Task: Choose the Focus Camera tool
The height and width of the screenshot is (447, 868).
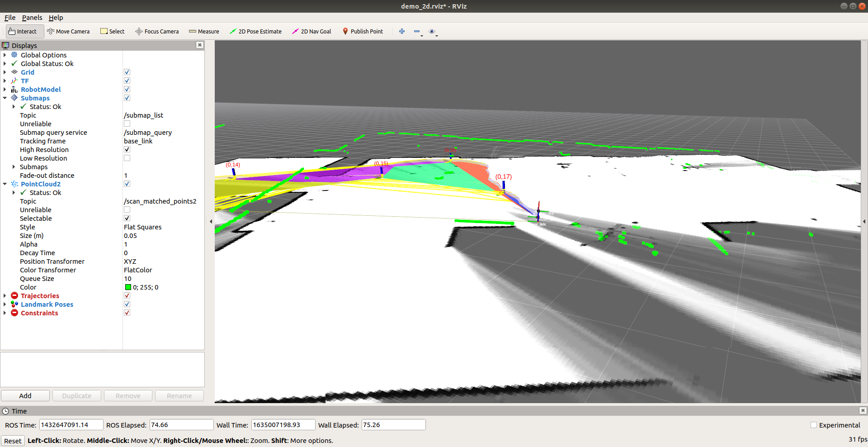Action: (x=157, y=31)
